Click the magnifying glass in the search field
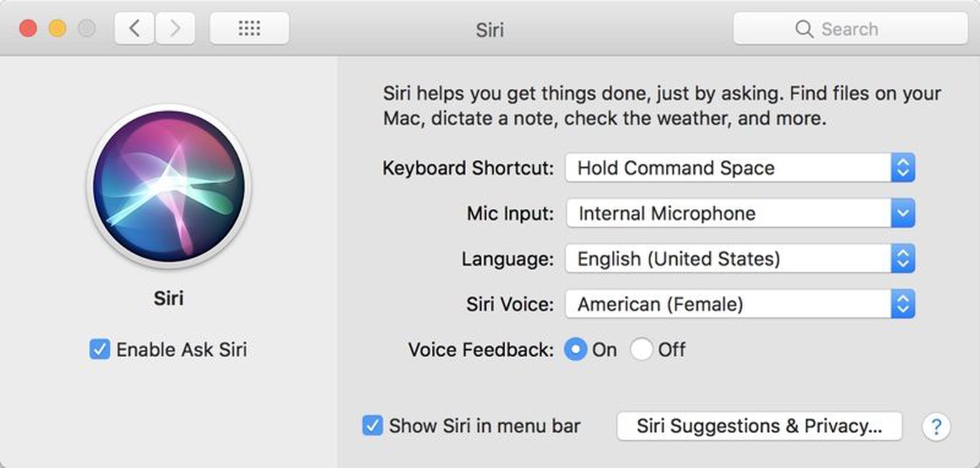The height and width of the screenshot is (468, 980). [804, 29]
